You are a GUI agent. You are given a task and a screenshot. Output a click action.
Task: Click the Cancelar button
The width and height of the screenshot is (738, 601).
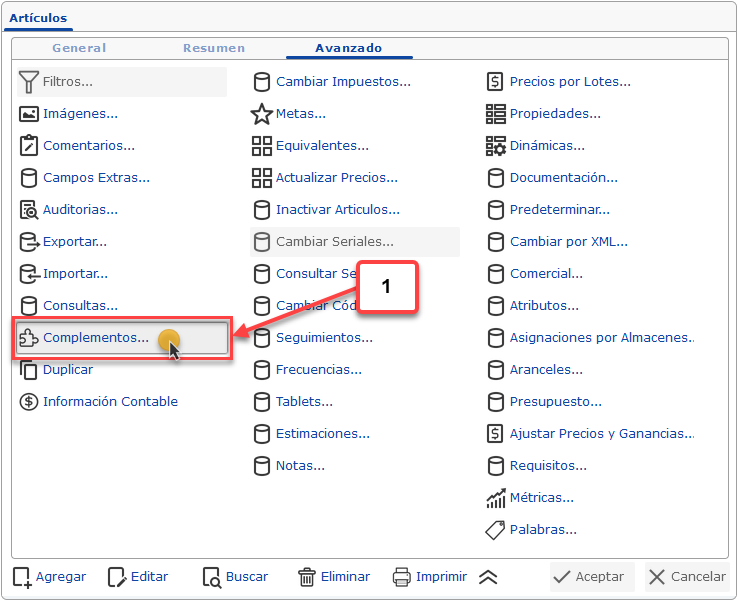point(687,577)
